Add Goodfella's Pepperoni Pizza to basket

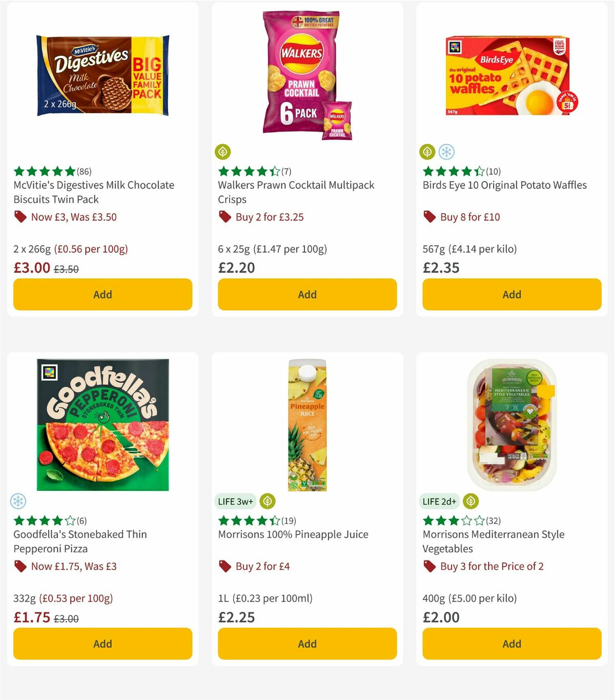102,644
